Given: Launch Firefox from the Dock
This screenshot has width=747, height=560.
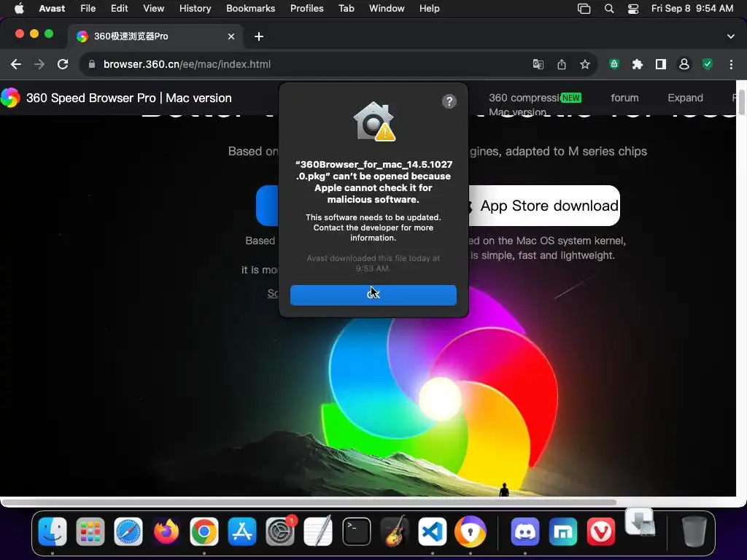Looking at the screenshot, I should pos(166,532).
